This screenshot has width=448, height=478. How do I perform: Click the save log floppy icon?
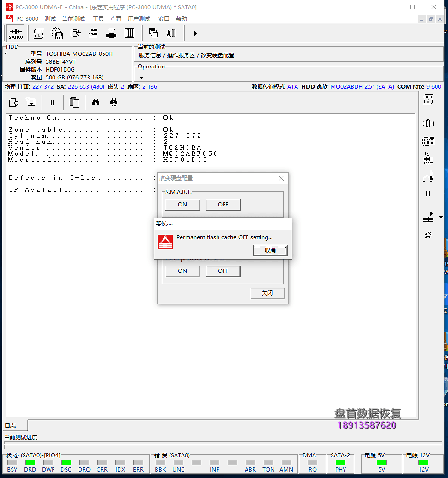point(31,102)
